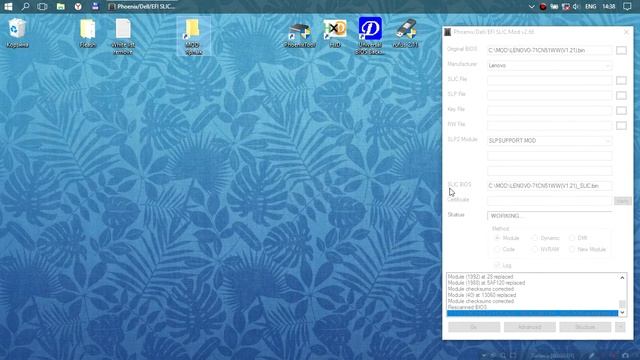Switch to Phoenix/Dell/EFI SLIC taskbar window

click(x=142, y=7)
